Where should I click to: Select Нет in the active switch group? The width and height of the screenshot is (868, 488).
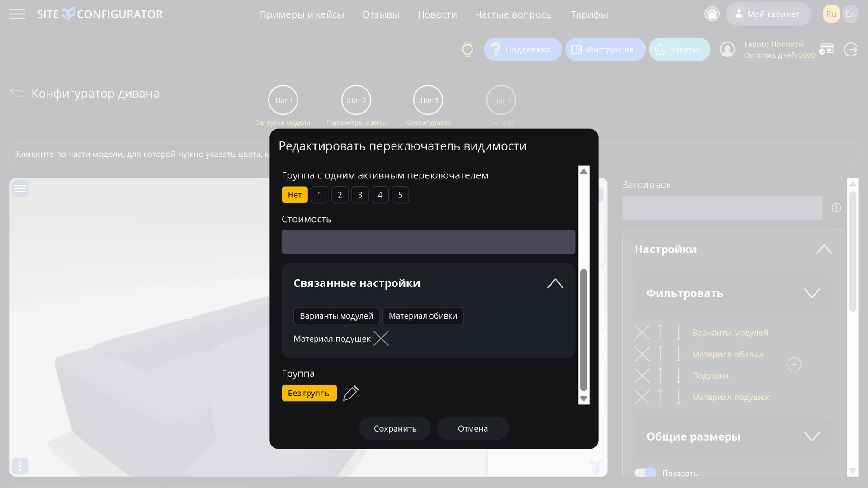tap(295, 195)
